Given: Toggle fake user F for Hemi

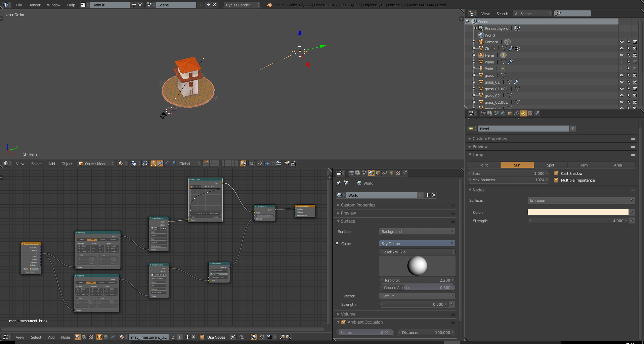Looking at the screenshot, I should pos(573,129).
